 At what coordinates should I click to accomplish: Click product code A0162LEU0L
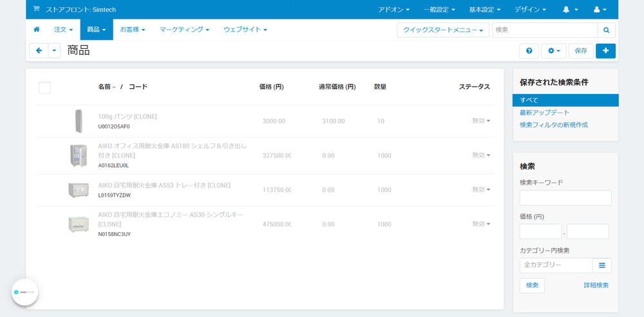click(113, 166)
